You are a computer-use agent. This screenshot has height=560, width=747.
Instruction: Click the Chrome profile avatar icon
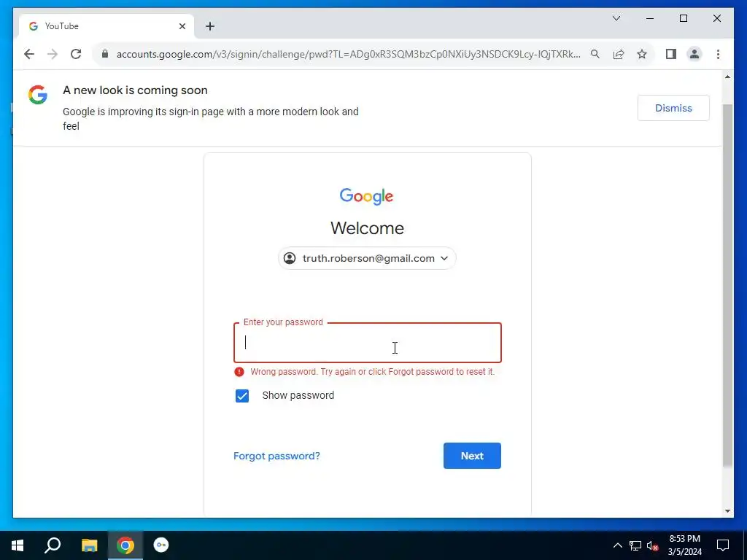tap(694, 54)
